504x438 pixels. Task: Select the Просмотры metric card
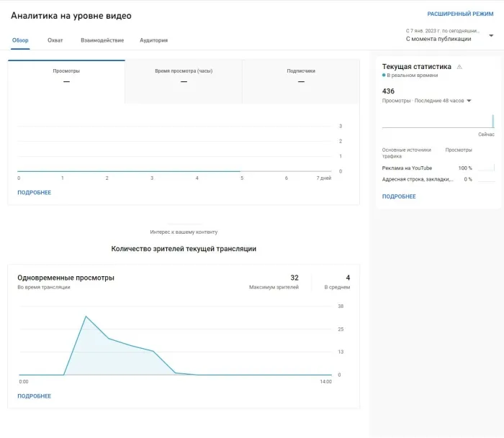click(x=66, y=81)
